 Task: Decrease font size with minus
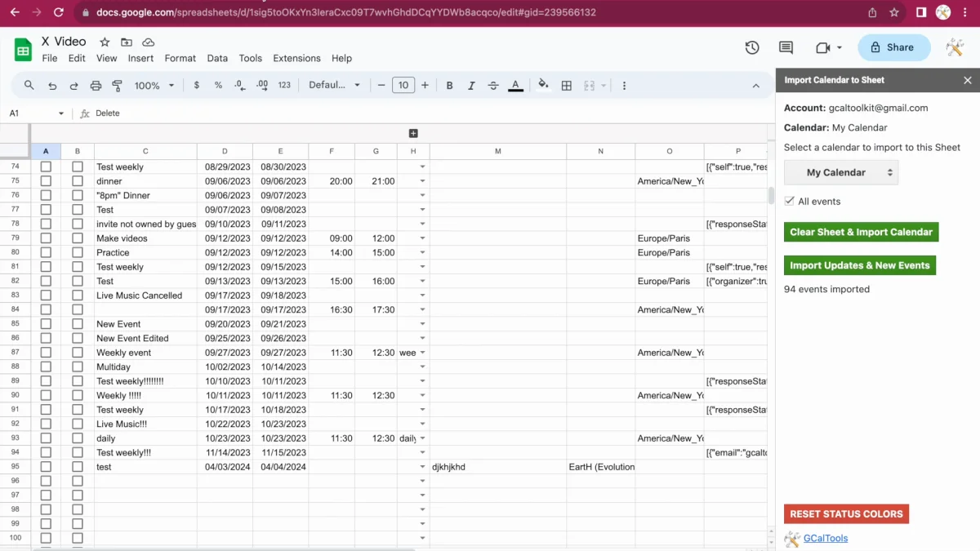(381, 85)
